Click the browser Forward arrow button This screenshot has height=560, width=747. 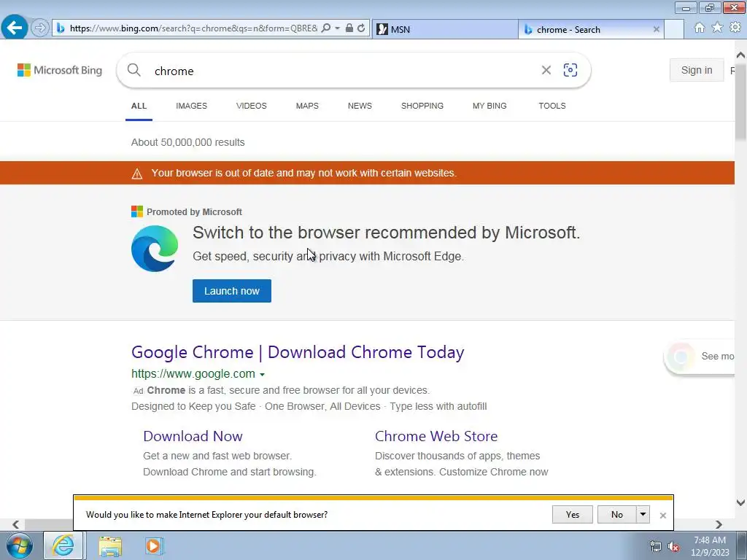pyautogui.click(x=40, y=28)
